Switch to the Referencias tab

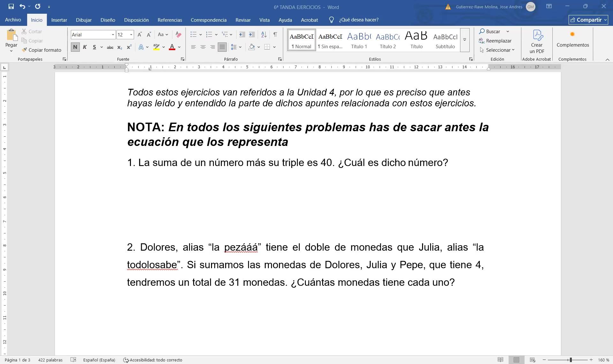coord(170,20)
